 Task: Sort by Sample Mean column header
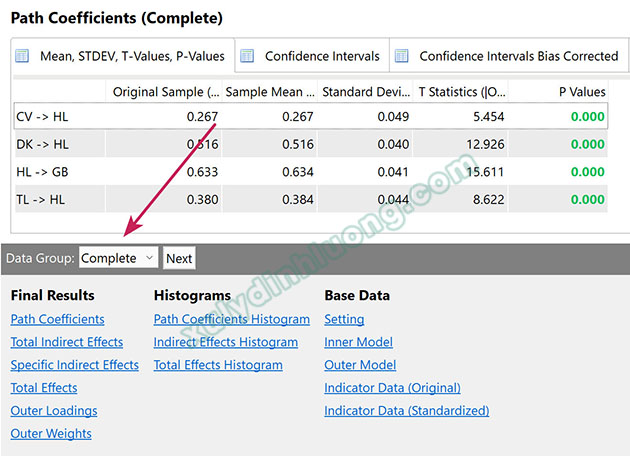(x=270, y=92)
